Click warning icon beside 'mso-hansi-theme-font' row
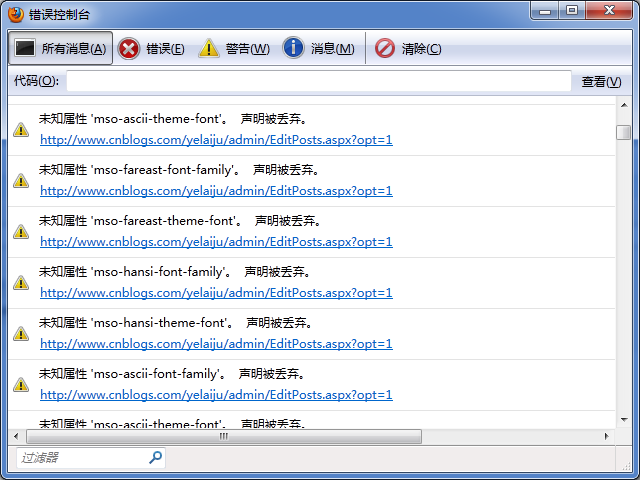640x480 pixels. point(21,334)
